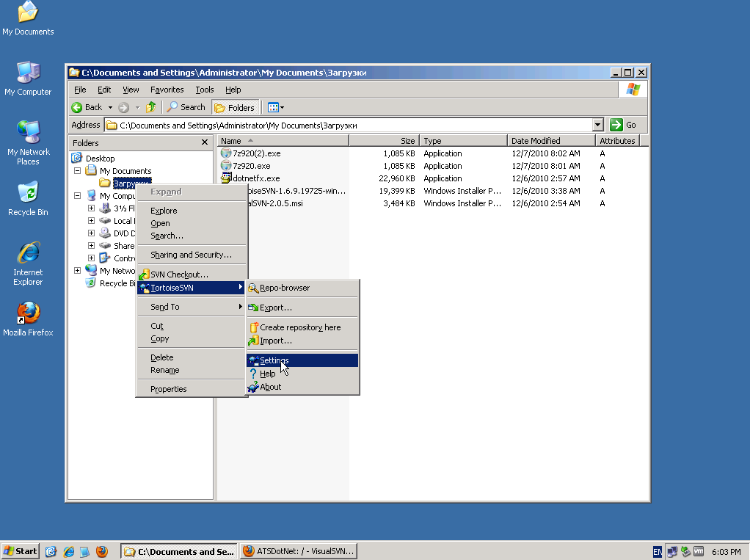The width and height of the screenshot is (750, 560).
Task: Click the Search toolbar button
Action: (x=186, y=107)
